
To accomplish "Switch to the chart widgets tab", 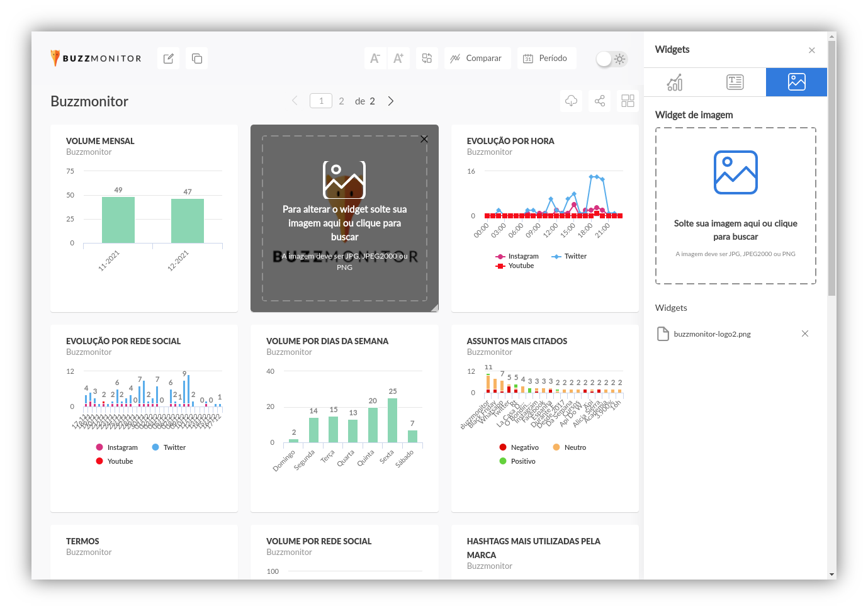I will (x=674, y=82).
